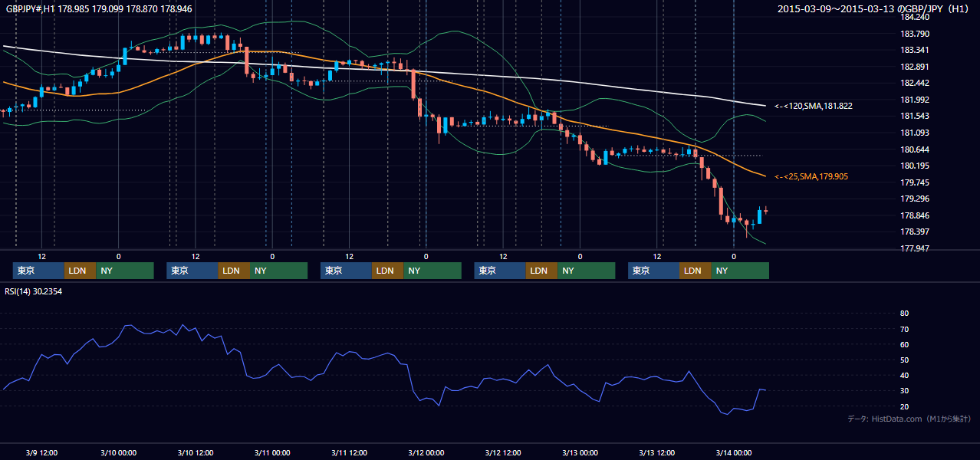Click price axis value 178.397
Image resolution: width=980 pixels, height=460 pixels.
pos(915,232)
